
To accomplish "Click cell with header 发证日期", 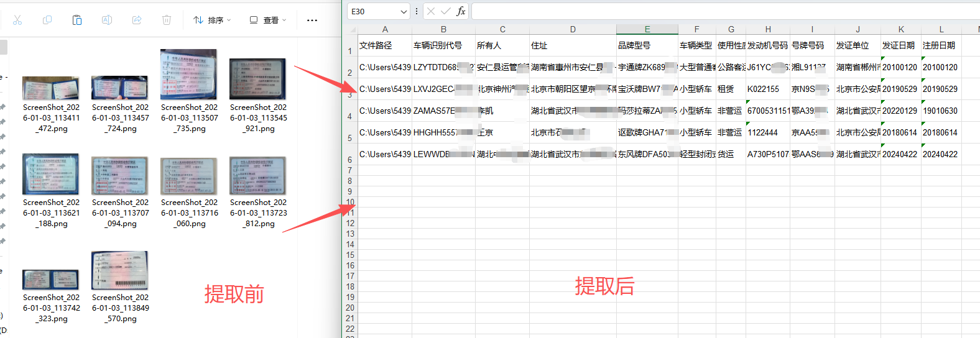I will pos(901,45).
